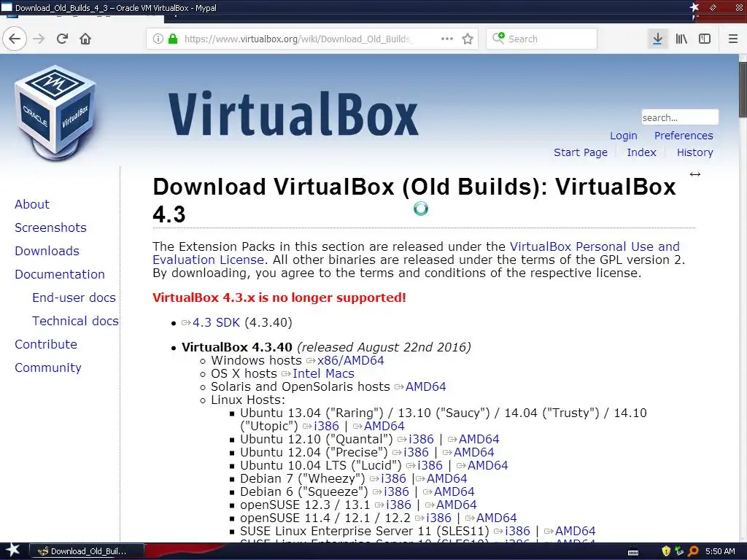
Task: Open the downloads arrow panel
Action: point(657,39)
